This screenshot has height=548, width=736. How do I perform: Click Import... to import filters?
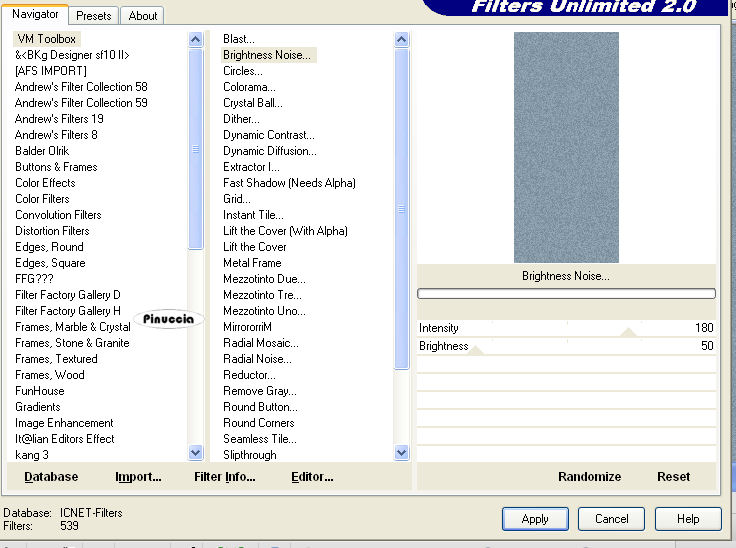[x=138, y=477]
